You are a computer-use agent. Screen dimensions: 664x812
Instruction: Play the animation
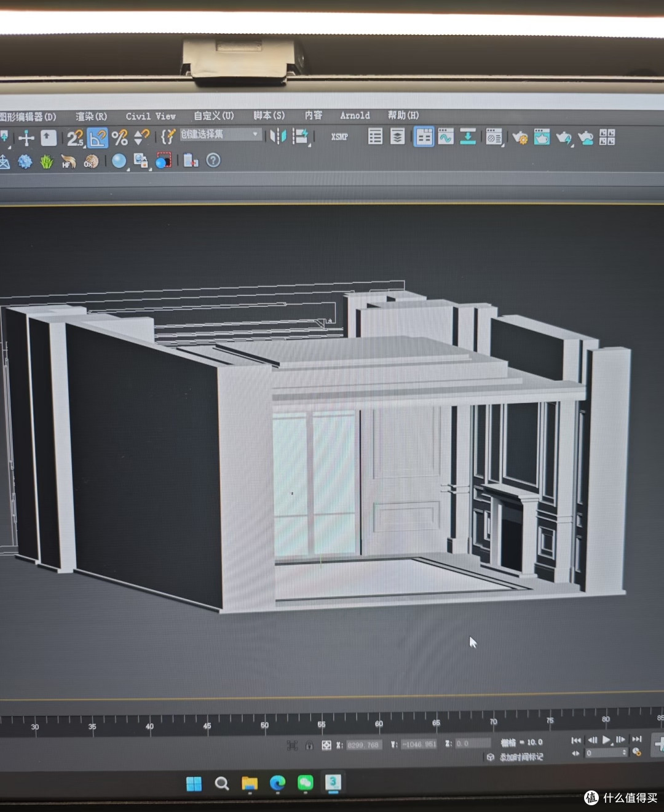pos(606,739)
